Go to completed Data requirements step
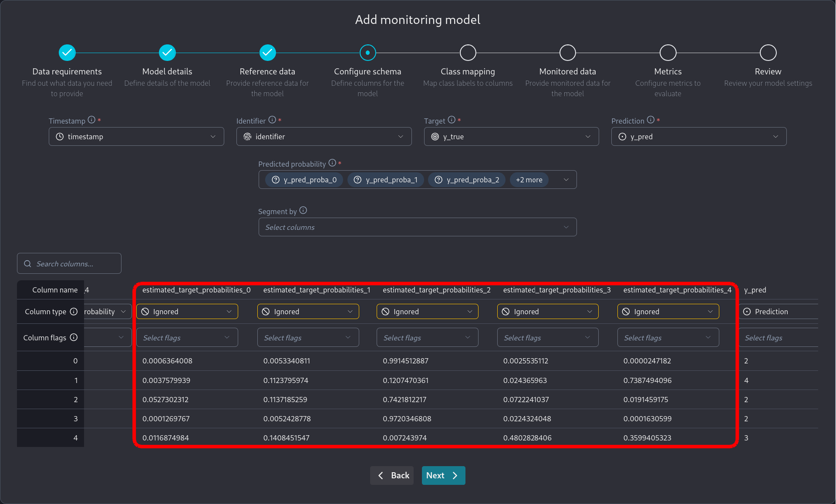Viewport: 836px width, 504px height. point(67,53)
